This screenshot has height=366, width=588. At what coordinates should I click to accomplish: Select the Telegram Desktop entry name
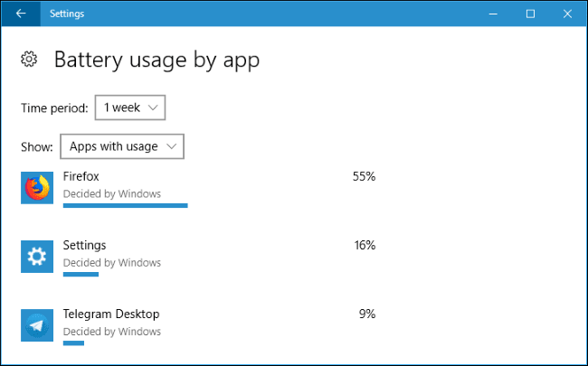click(x=111, y=314)
